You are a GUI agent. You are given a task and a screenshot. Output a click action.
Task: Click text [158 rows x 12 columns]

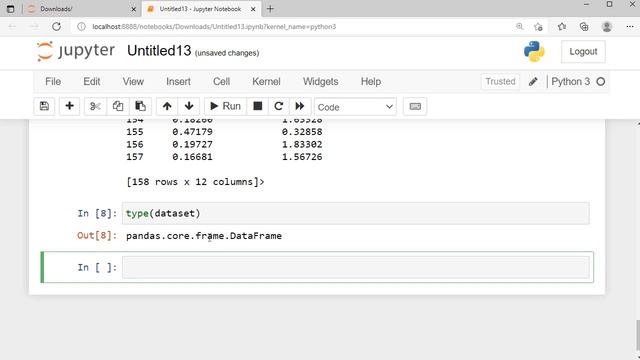pyautogui.click(x=195, y=182)
